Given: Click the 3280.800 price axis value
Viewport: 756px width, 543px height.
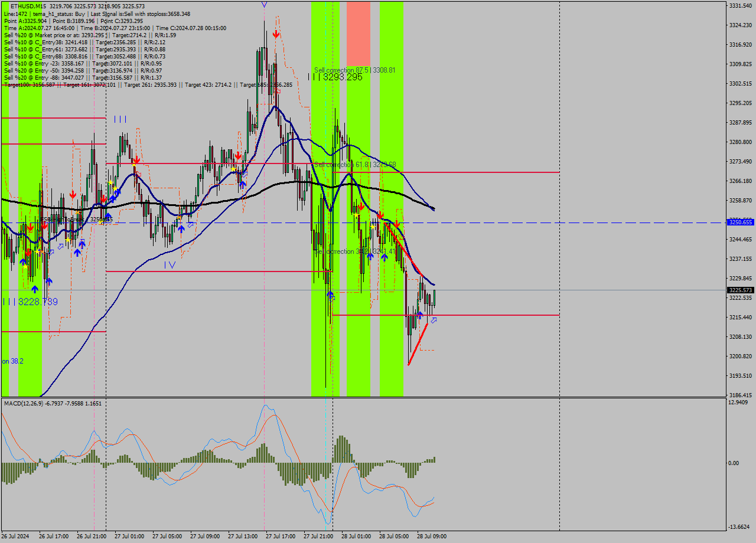Looking at the screenshot, I should pyautogui.click(x=740, y=142).
